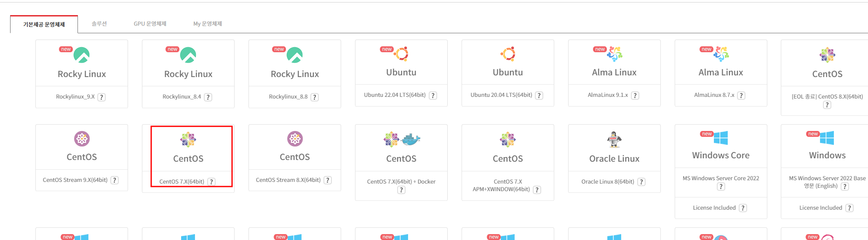The width and height of the screenshot is (868, 240).
Task: Click the Windows Core logo
Action: click(721, 138)
